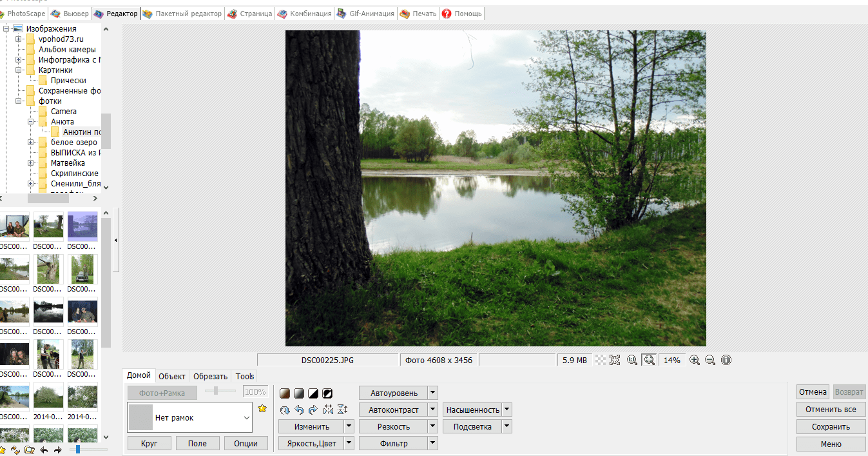The image size is (868, 456).
Task: Click the Поле button
Action: pos(197,443)
